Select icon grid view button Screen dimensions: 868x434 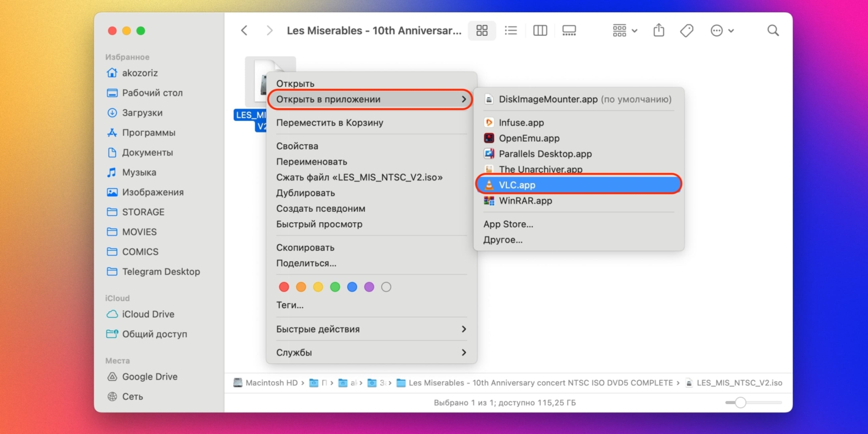pyautogui.click(x=481, y=31)
